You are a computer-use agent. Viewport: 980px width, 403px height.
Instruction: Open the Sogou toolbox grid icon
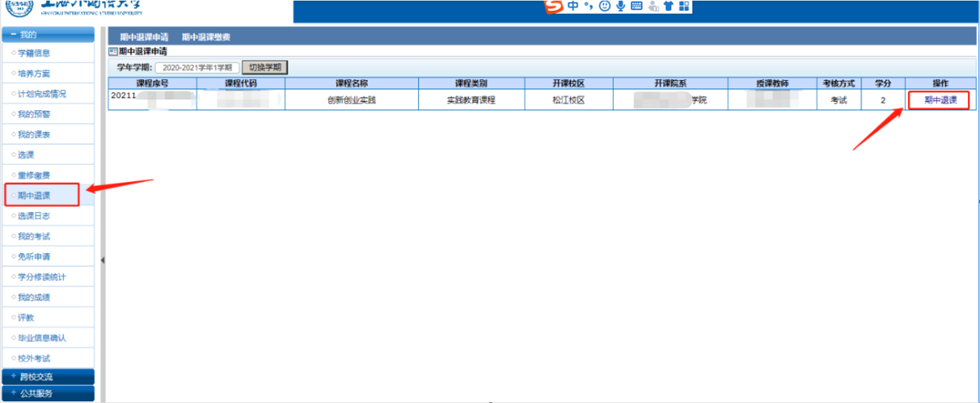click(684, 6)
